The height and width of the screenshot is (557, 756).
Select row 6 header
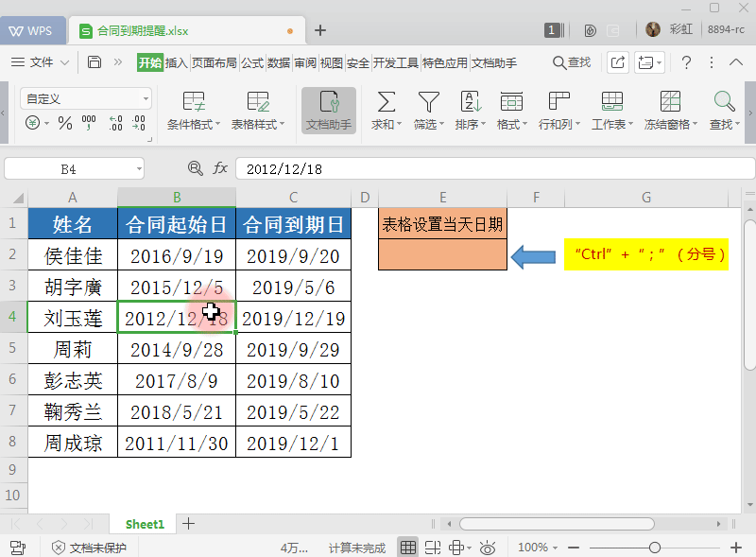click(13, 379)
